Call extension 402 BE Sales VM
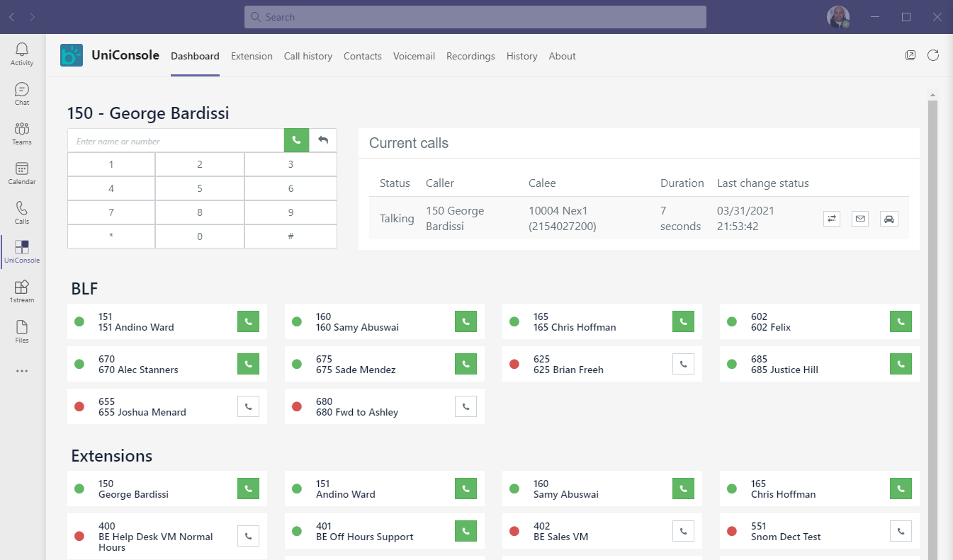 tap(683, 531)
